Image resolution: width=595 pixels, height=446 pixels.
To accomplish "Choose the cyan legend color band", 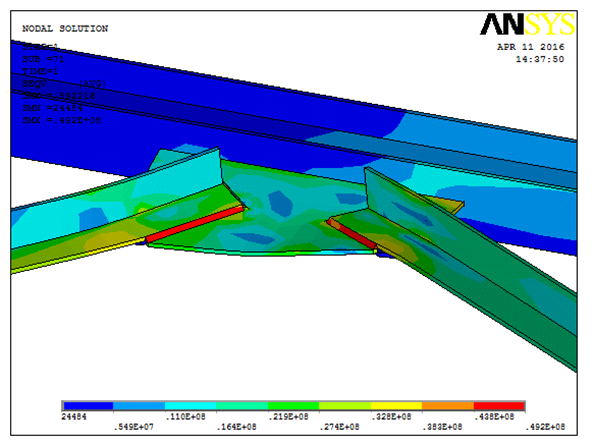I will (190, 406).
